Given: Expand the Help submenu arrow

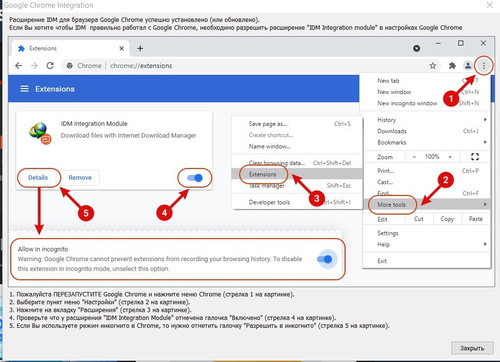Looking at the screenshot, I should tap(485, 244).
